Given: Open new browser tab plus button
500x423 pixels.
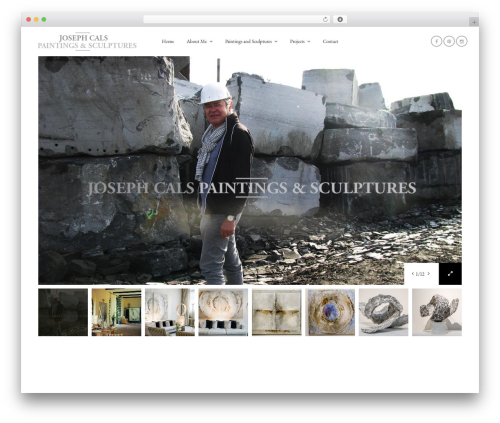Looking at the screenshot, I should tap(474, 22).
